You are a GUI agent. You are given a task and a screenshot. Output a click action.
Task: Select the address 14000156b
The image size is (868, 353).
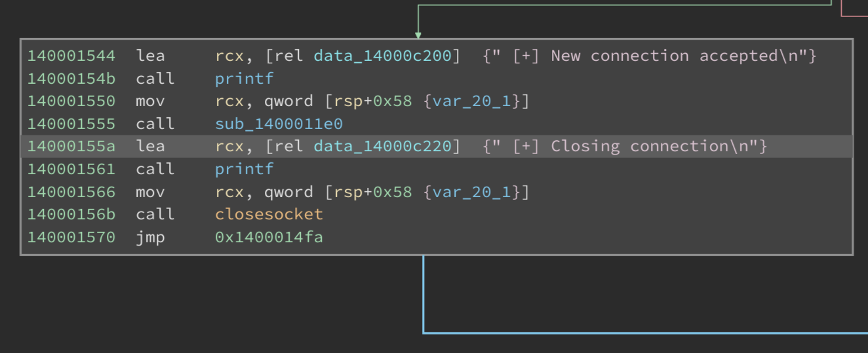pos(71,214)
